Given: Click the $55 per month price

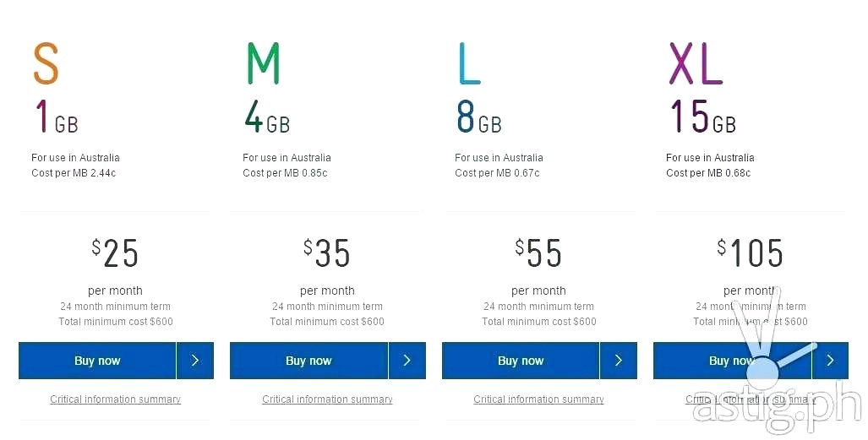Looking at the screenshot, I should [539, 253].
